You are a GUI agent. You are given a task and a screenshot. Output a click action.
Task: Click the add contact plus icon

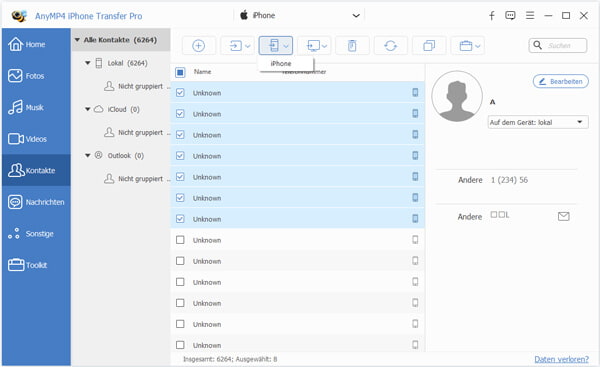(x=198, y=46)
